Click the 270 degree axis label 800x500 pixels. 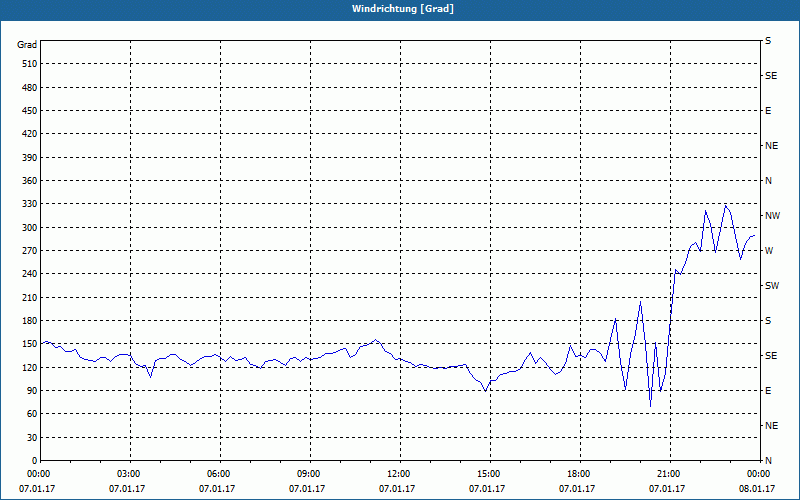click(30, 251)
